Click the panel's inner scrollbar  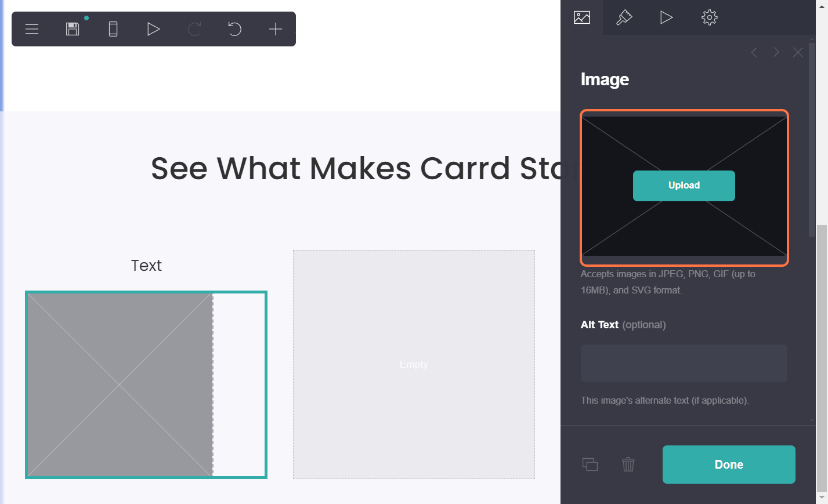812,139
